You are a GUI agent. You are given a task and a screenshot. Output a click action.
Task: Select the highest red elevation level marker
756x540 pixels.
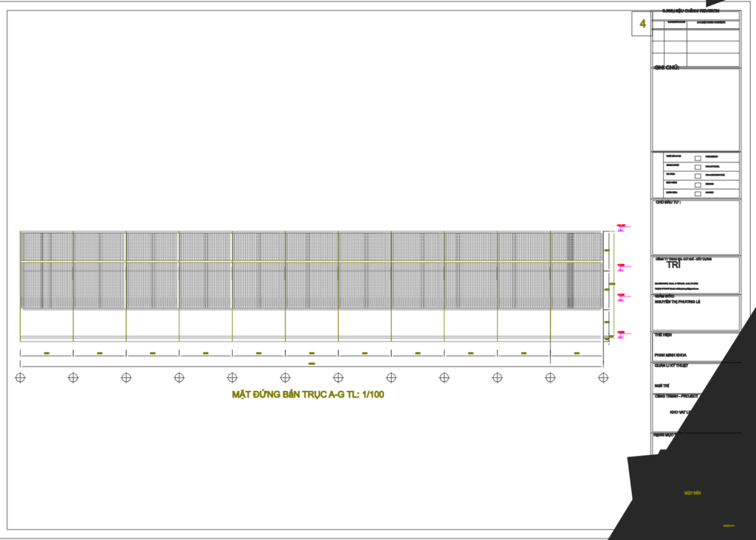[622, 226]
